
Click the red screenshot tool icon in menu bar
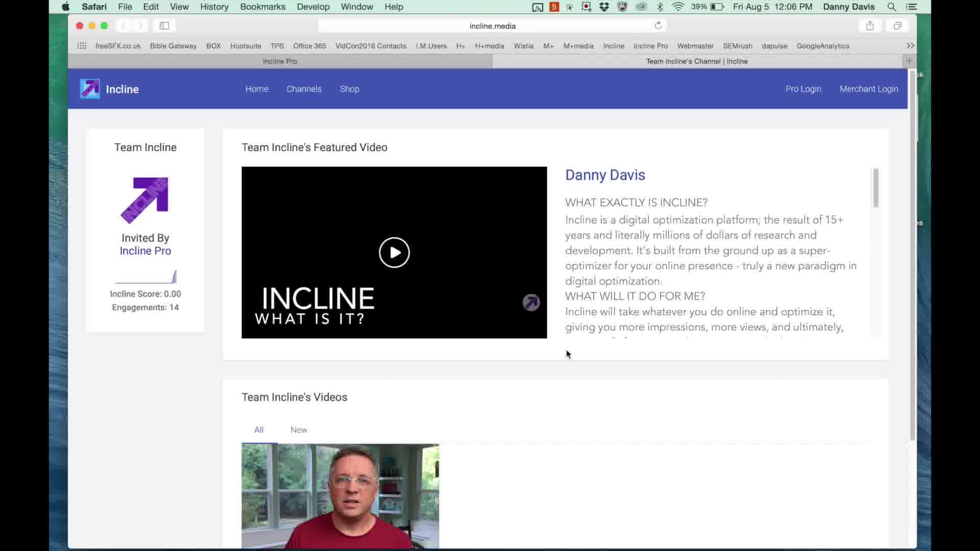pyautogui.click(x=586, y=7)
